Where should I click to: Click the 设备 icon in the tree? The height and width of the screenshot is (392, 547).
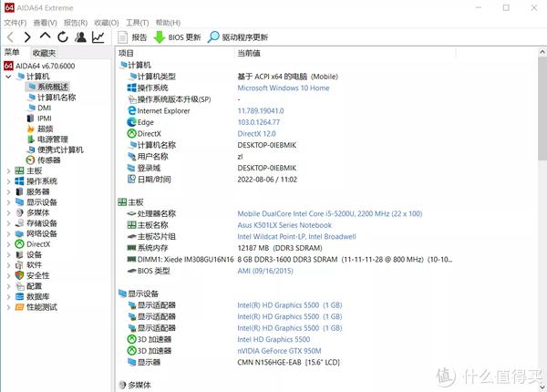(19, 254)
